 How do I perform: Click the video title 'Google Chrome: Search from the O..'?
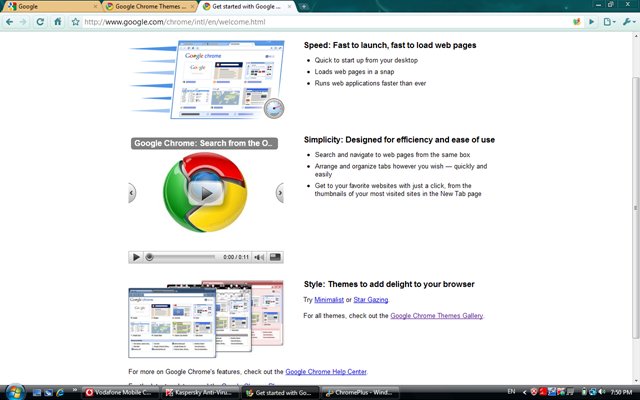pyautogui.click(x=204, y=143)
